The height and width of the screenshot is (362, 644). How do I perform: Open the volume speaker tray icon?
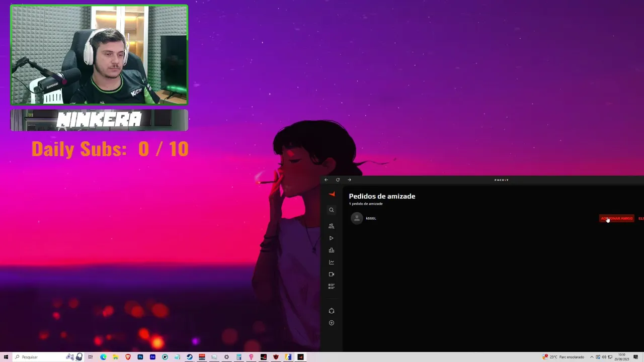tap(604, 357)
